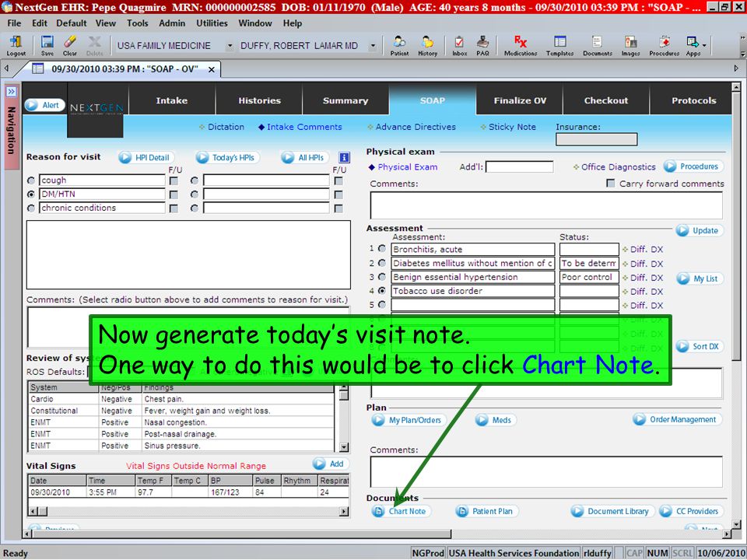Click the Logout toolbar icon
This screenshot has height=560, width=747.
(16, 45)
